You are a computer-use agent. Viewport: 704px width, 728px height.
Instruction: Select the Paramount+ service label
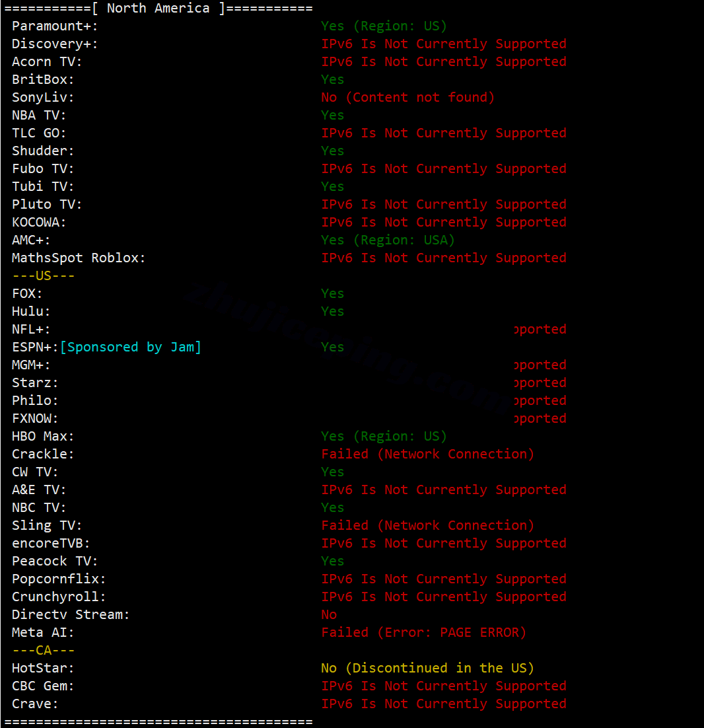pos(55,26)
